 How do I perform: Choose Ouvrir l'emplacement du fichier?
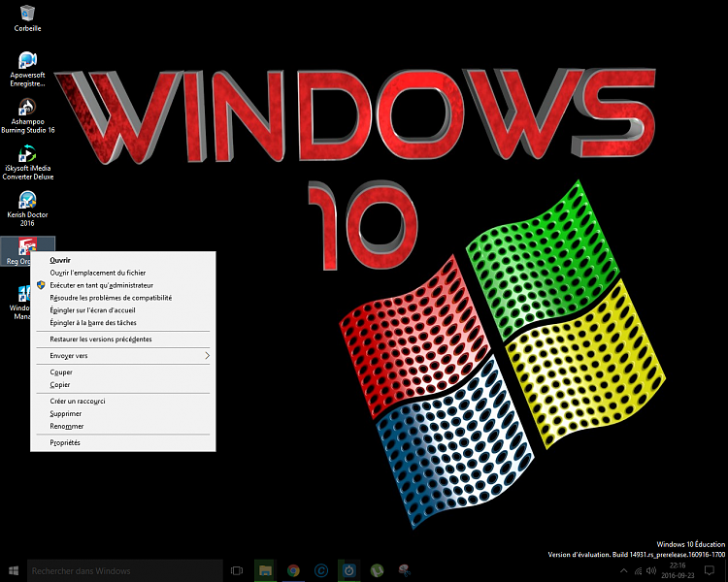tap(123, 273)
